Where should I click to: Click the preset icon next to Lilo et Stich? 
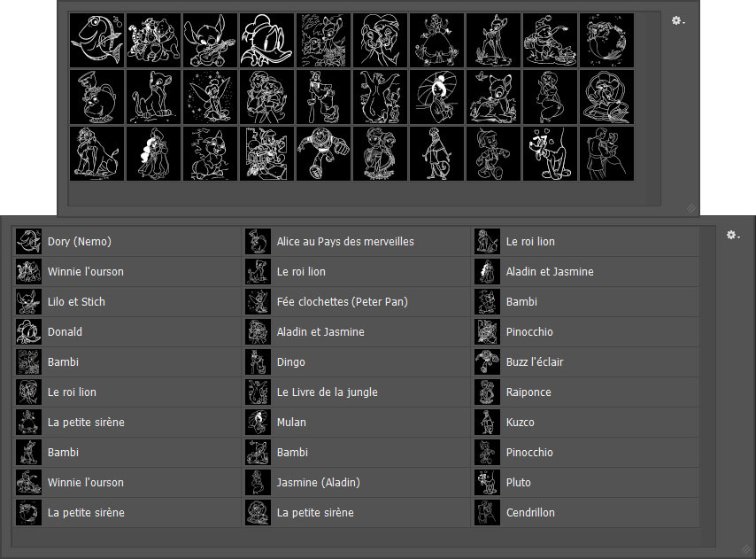coord(29,302)
